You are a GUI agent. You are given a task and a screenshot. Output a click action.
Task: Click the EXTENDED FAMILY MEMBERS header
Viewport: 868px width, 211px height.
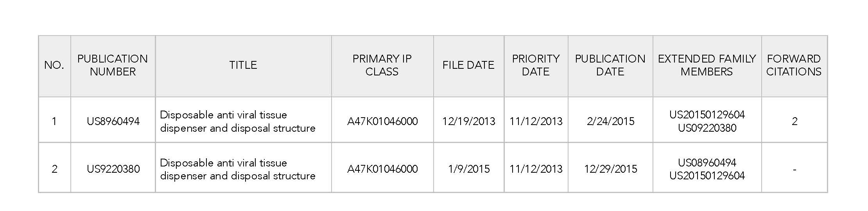(707, 65)
